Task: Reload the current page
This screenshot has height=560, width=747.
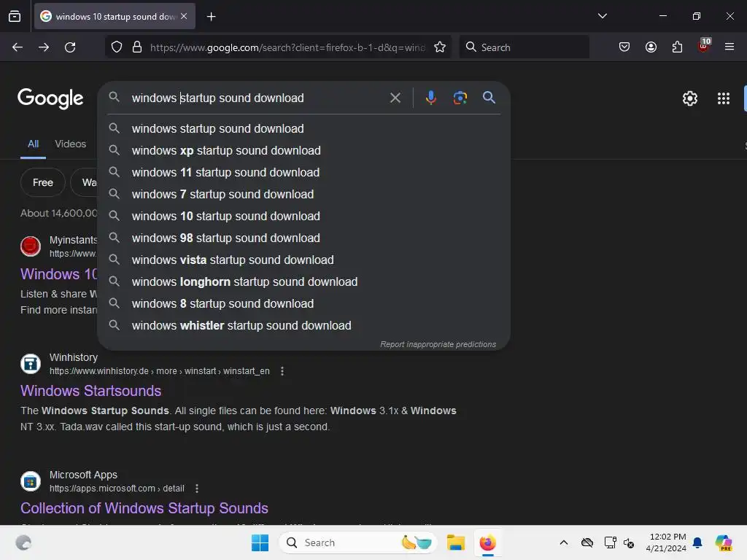Action: coord(70,47)
